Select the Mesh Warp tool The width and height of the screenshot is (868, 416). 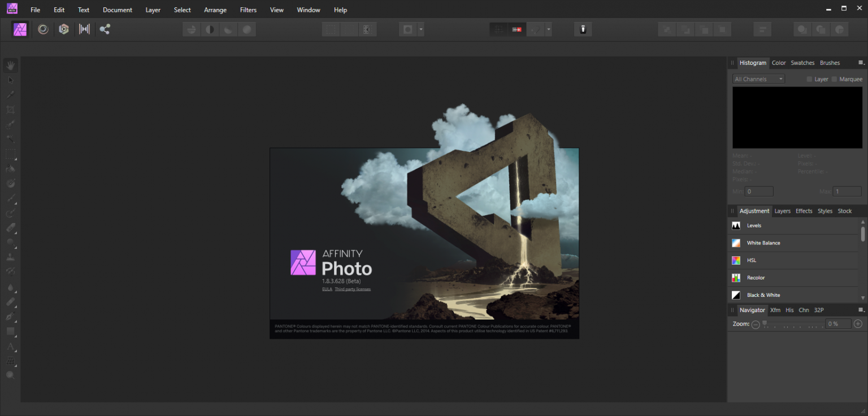click(11, 360)
